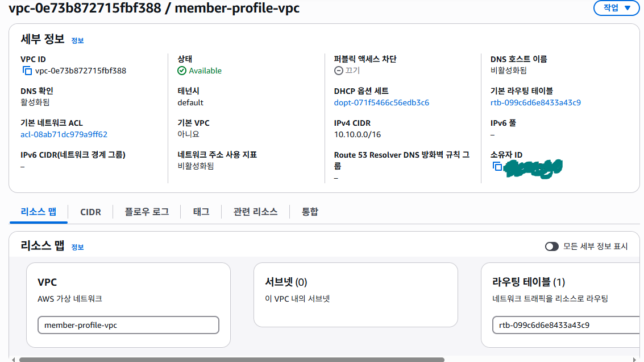644x362 pixels.
Task: Click the green Available status check icon
Action: point(182,71)
